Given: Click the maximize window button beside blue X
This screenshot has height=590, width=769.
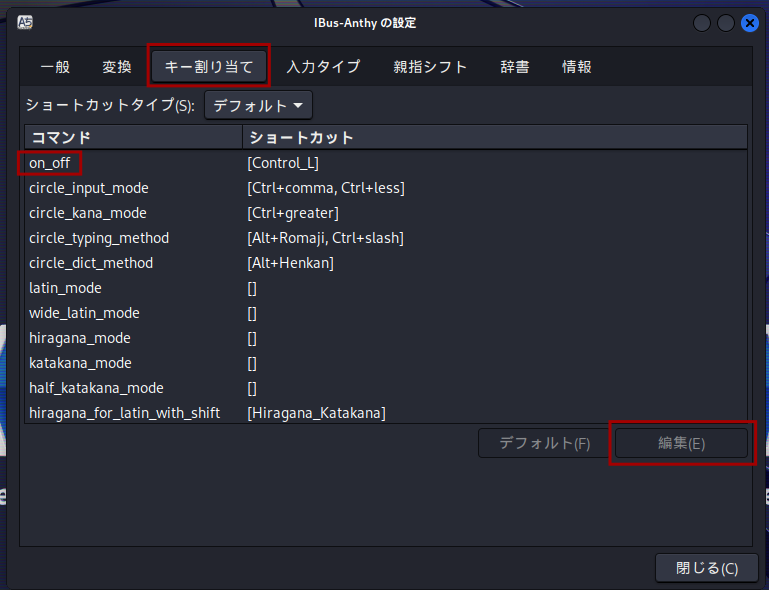Looking at the screenshot, I should (725, 23).
